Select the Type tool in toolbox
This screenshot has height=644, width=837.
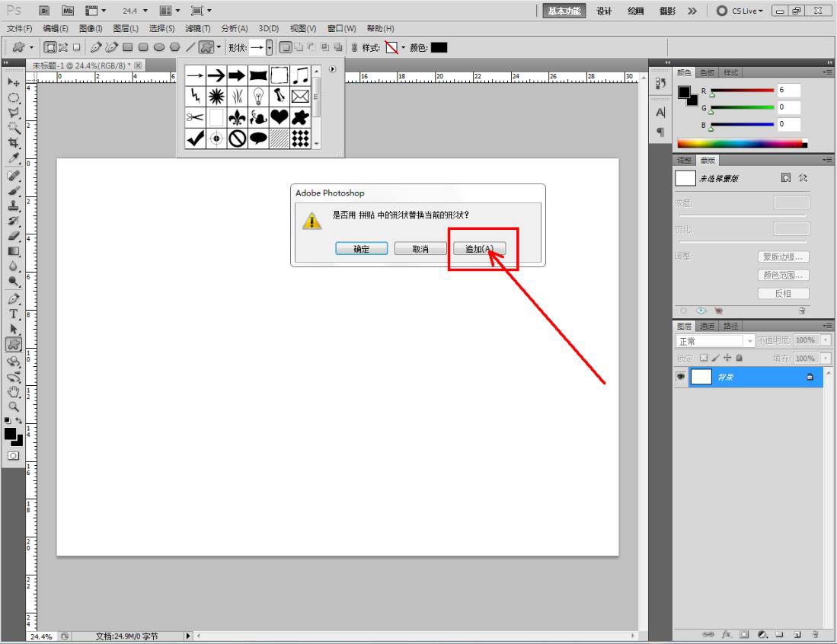[14, 314]
